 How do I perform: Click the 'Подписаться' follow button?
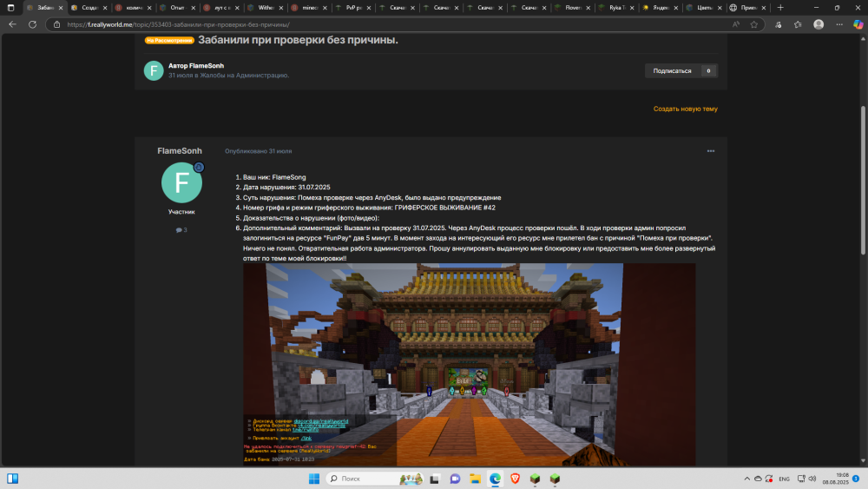[x=672, y=71]
